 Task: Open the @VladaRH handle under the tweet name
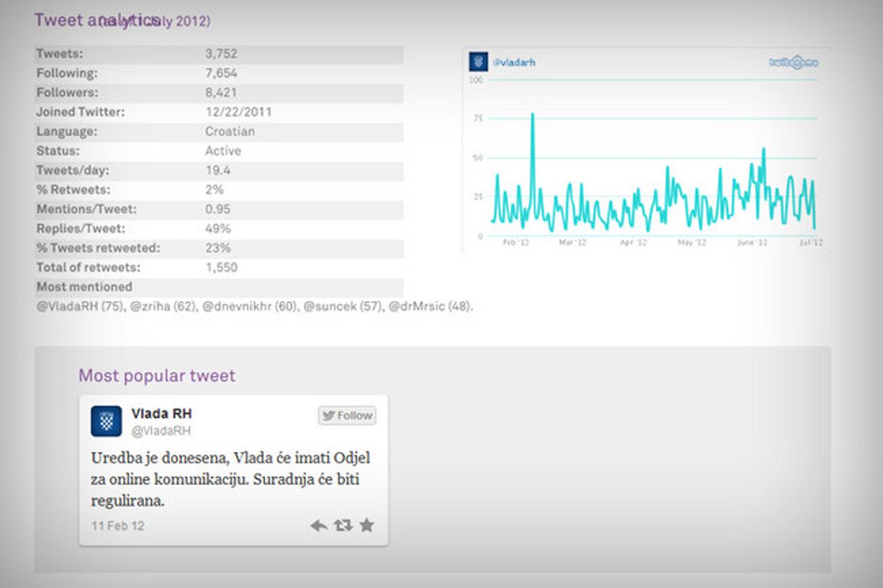coord(161,432)
